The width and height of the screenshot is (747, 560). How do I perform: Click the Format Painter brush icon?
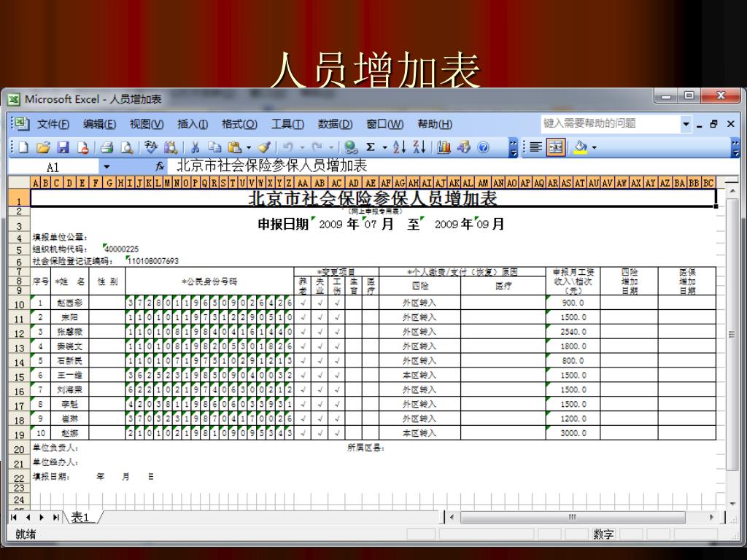[x=264, y=147]
